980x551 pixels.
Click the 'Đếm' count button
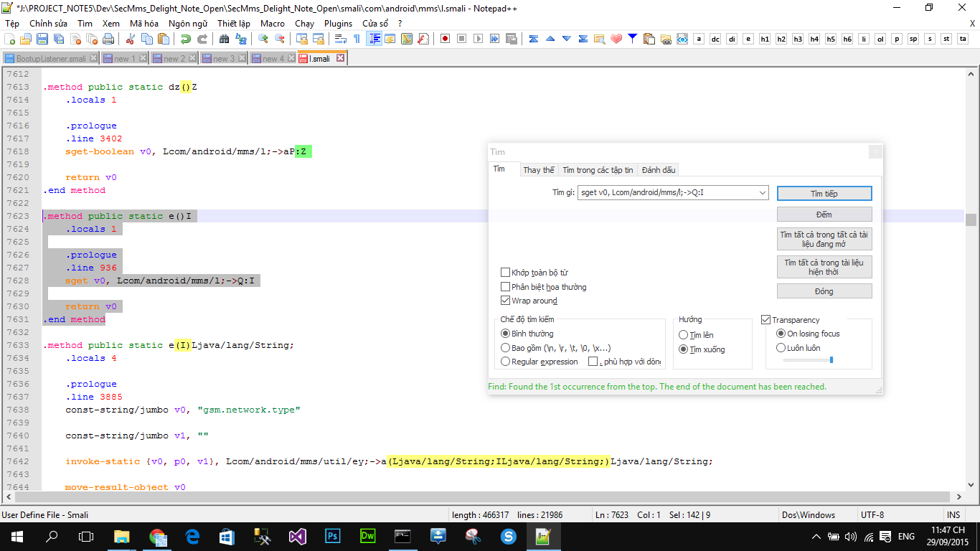pos(824,215)
